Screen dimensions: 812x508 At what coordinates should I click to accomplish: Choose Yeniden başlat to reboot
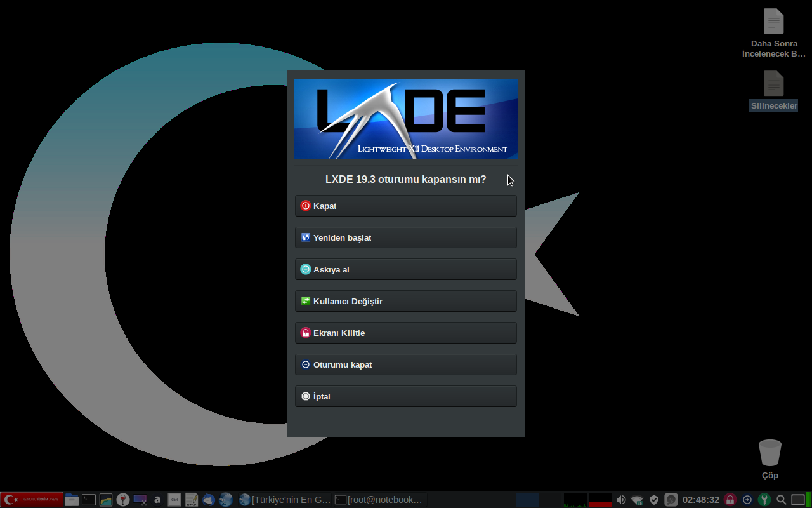pos(406,237)
